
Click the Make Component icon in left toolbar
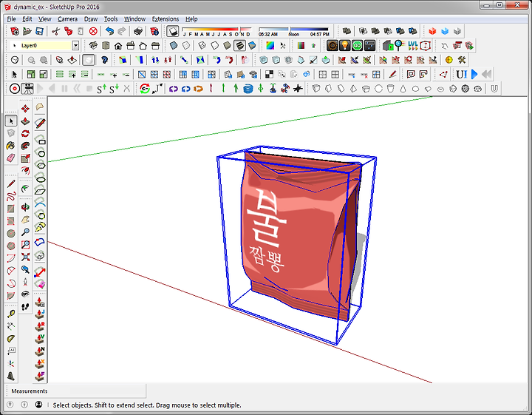[11, 133]
